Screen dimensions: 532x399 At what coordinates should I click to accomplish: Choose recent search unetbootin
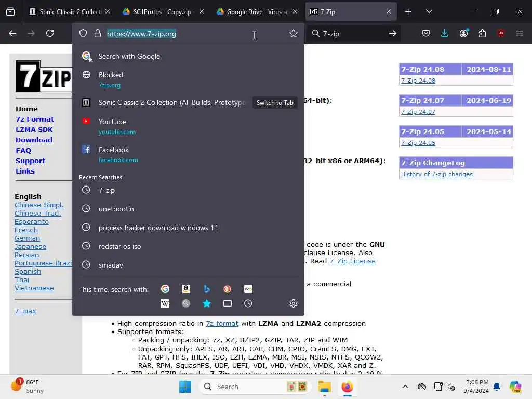pyautogui.click(x=188, y=209)
